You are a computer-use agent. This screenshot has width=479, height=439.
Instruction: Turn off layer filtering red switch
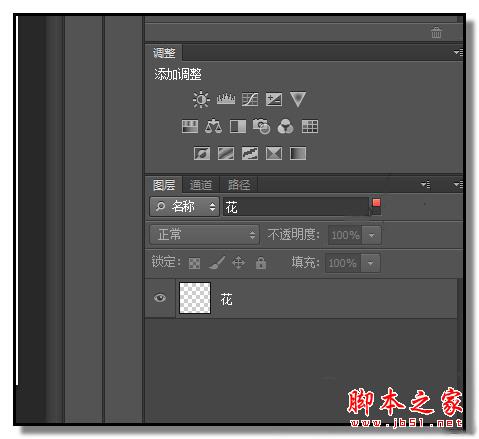click(x=376, y=207)
